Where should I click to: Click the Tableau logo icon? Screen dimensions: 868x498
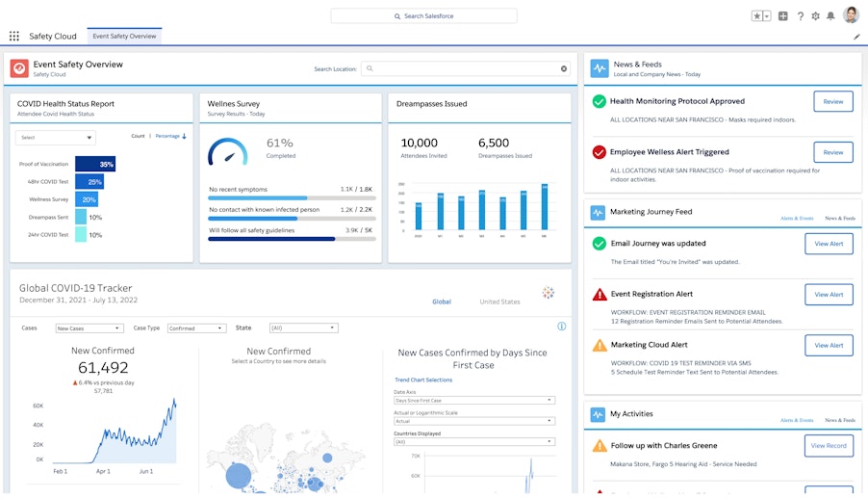tap(549, 293)
